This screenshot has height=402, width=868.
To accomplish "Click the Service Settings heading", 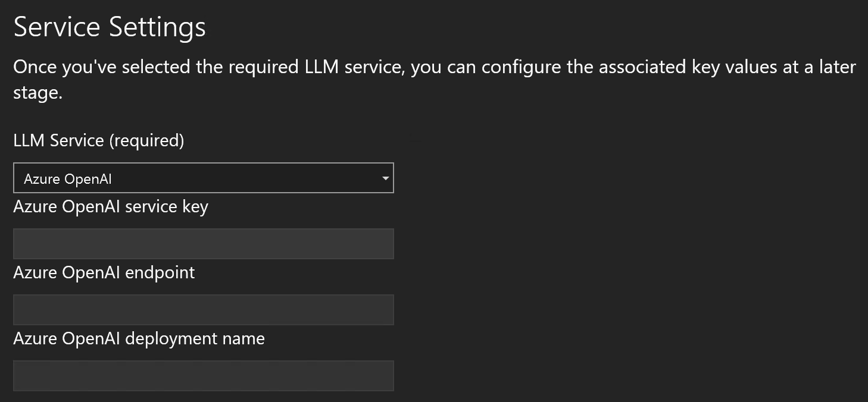I will point(110,26).
